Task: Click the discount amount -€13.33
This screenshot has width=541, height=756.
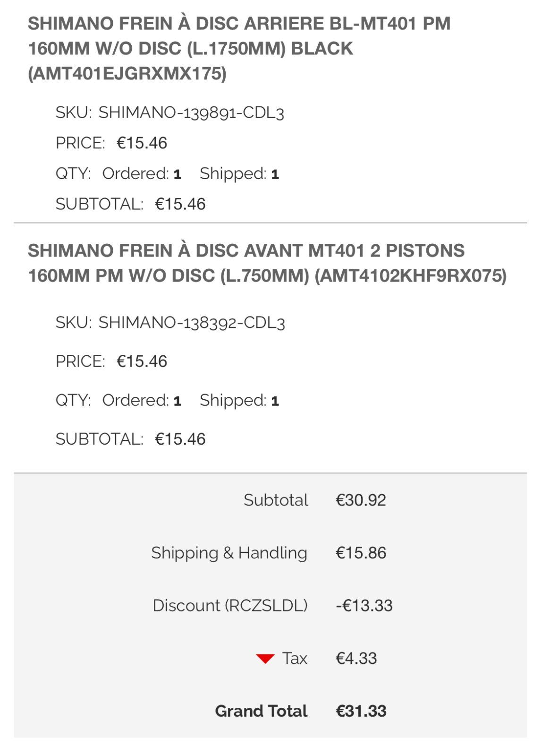Action: (x=364, y=606)
